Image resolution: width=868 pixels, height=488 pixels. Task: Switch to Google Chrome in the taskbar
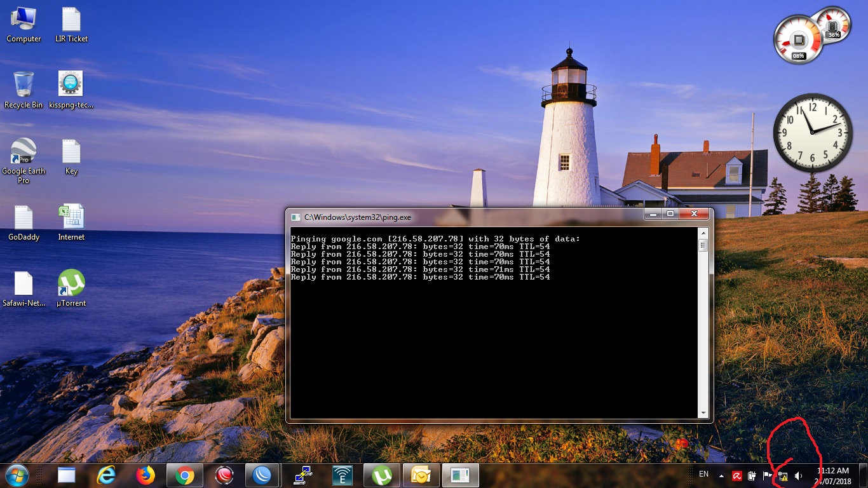[x=185, y=475]
